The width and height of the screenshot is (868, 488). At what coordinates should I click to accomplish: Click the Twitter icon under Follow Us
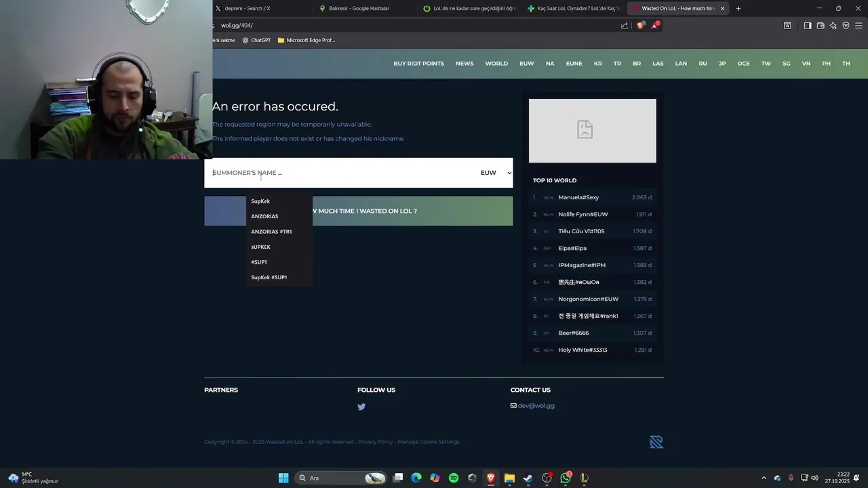pos(361,407)
